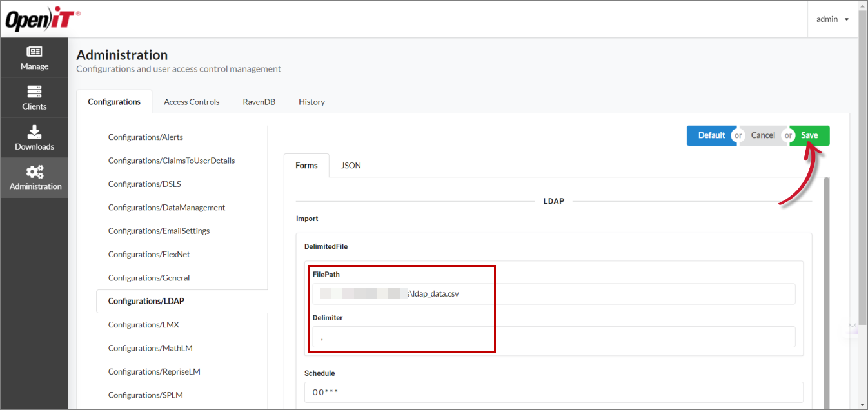The width and height of the screenshot is (868, 410).
Task: Open the RavenDB tab
Action: point(259,102)
